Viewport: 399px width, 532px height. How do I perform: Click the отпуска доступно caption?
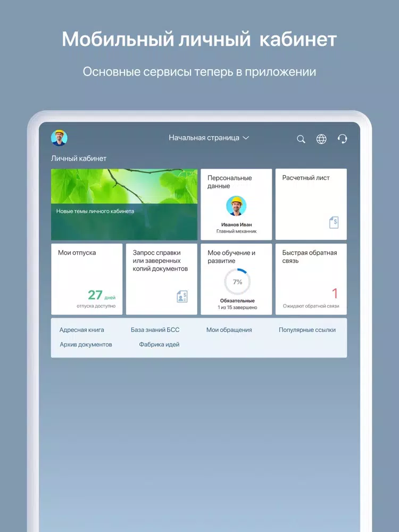click(x=96, y=306)
